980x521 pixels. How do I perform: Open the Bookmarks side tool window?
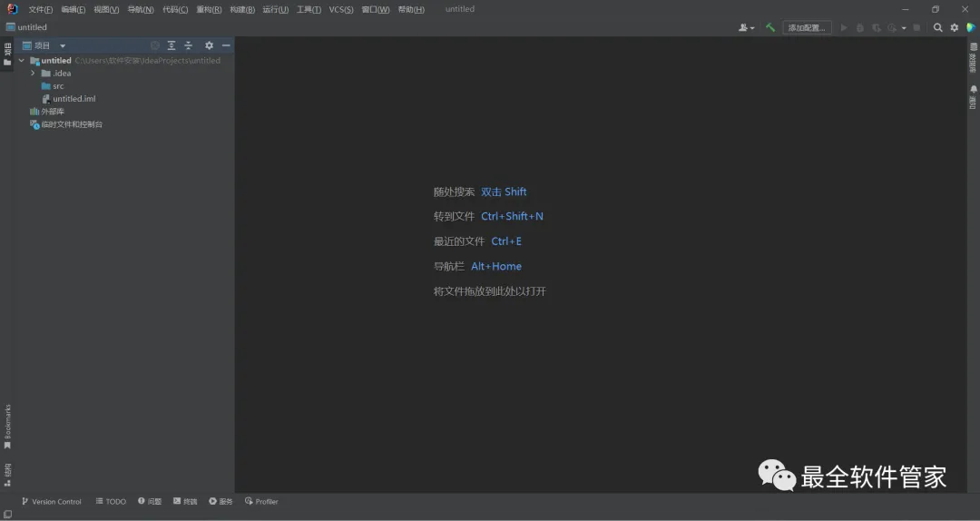7,427
